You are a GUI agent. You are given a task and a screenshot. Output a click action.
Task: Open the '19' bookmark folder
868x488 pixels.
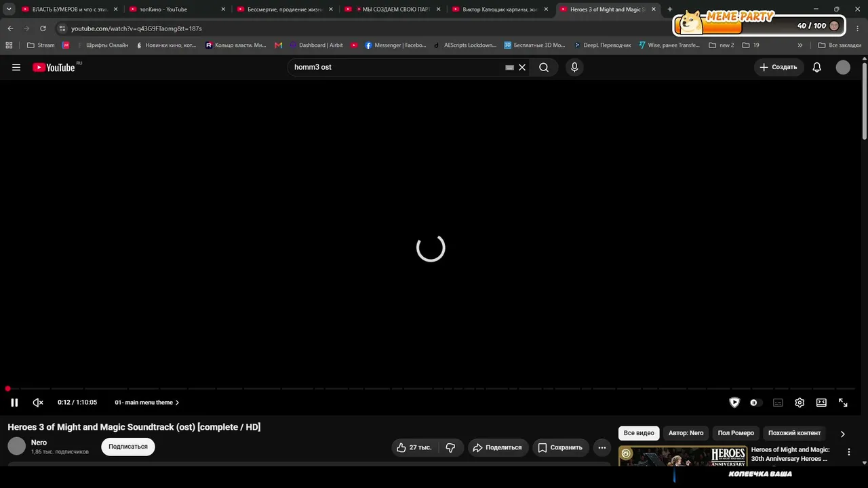pyautogui.click(x=751, y=45)
